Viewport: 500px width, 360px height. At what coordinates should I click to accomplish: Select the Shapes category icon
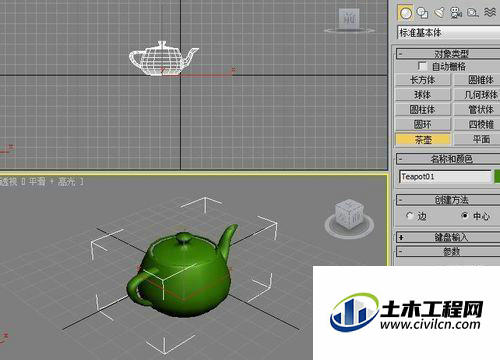pos(422,13)
